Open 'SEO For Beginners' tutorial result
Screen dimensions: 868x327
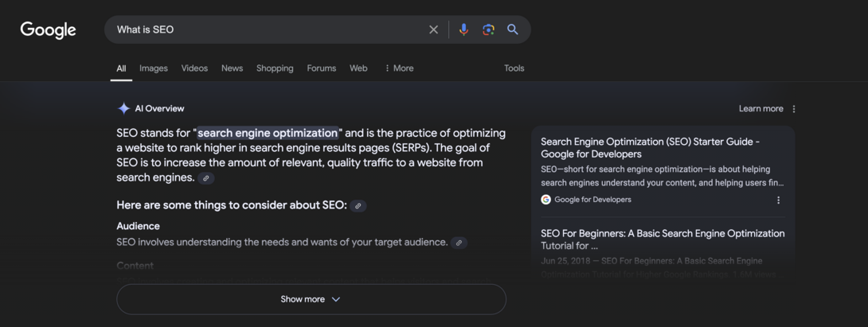[663, 239]
